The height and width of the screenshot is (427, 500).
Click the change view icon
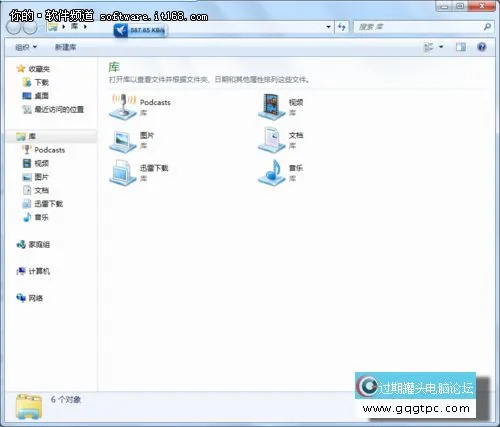click(x=429, y=47)
